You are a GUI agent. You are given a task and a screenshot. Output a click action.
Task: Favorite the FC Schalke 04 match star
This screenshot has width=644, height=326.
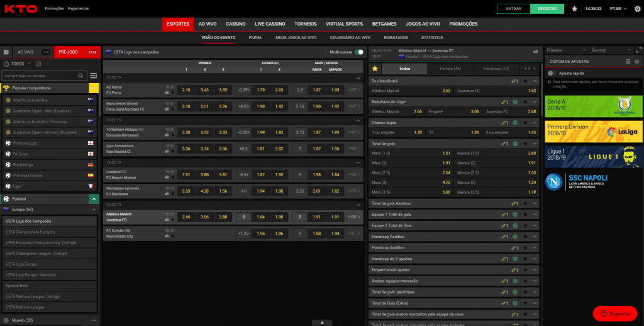tap(172, 236)
